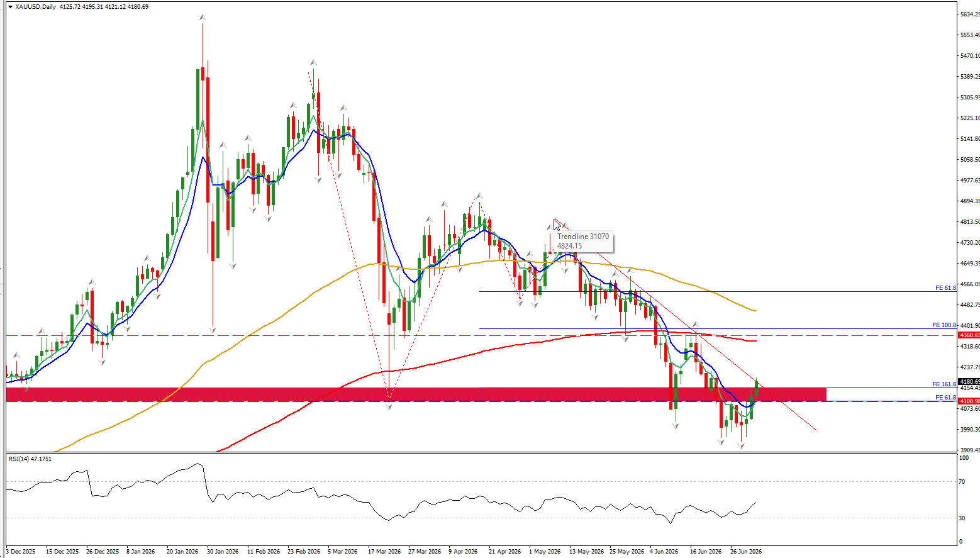This screenshot has height=558, width=980.
Task: Click the 3 Dec 2025 date label
Action: (21, 552)
